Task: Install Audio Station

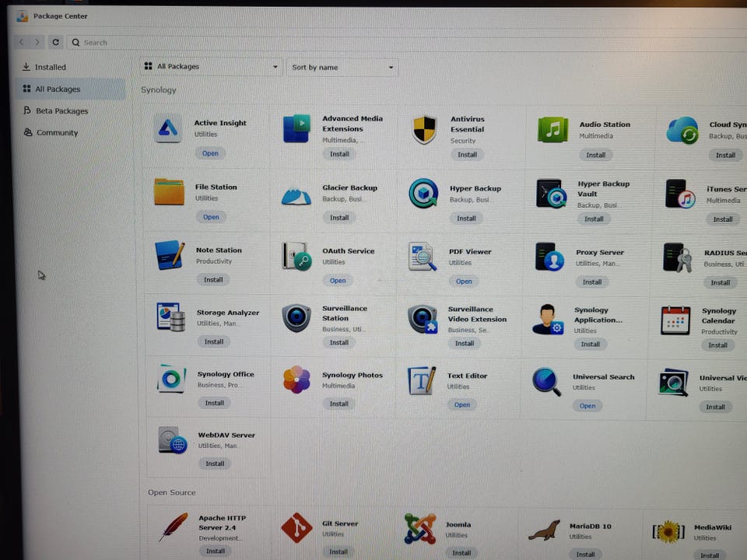Action: coord(595,156)
